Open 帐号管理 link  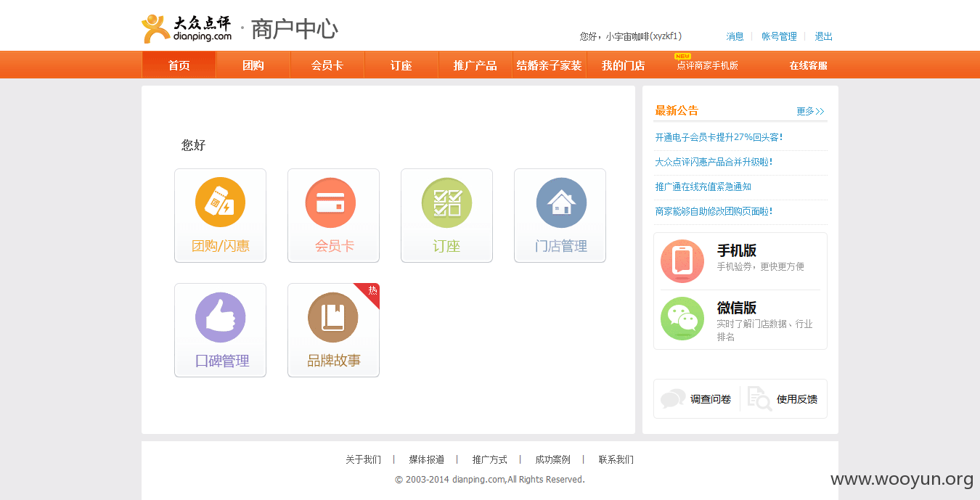tap(779, 36)
